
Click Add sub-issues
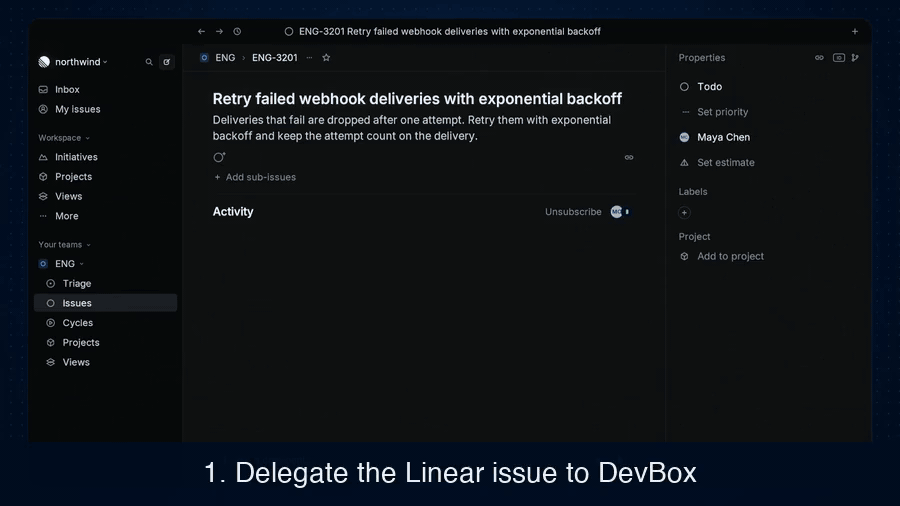[255, 177]
